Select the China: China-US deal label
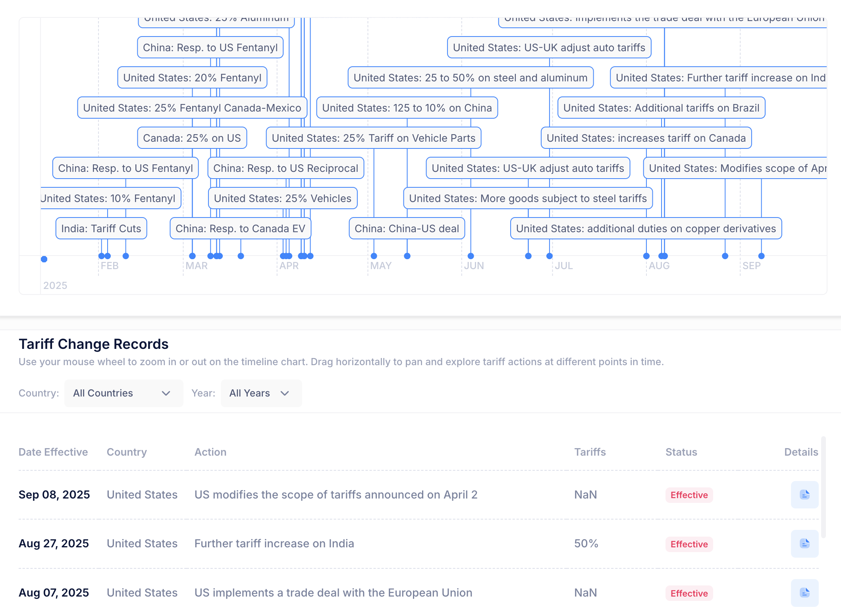 pyautogui.click(x=407, y=229)
